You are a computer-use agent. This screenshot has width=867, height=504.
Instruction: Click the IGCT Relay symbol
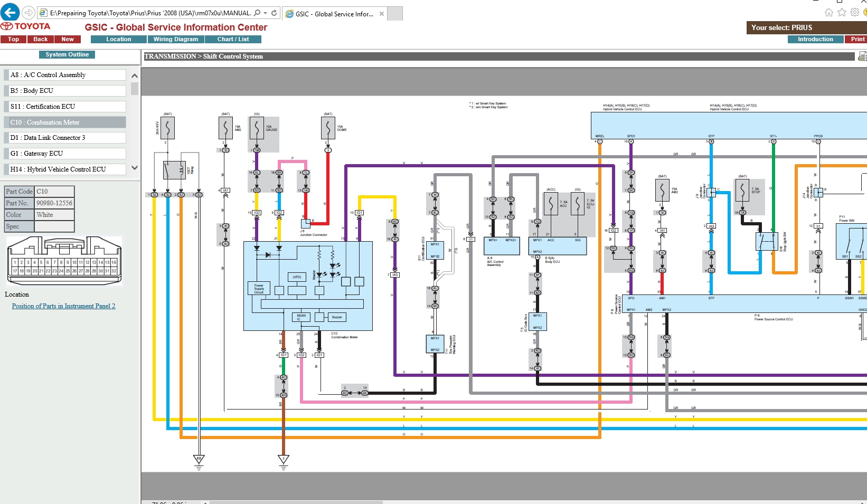point(174,170)
